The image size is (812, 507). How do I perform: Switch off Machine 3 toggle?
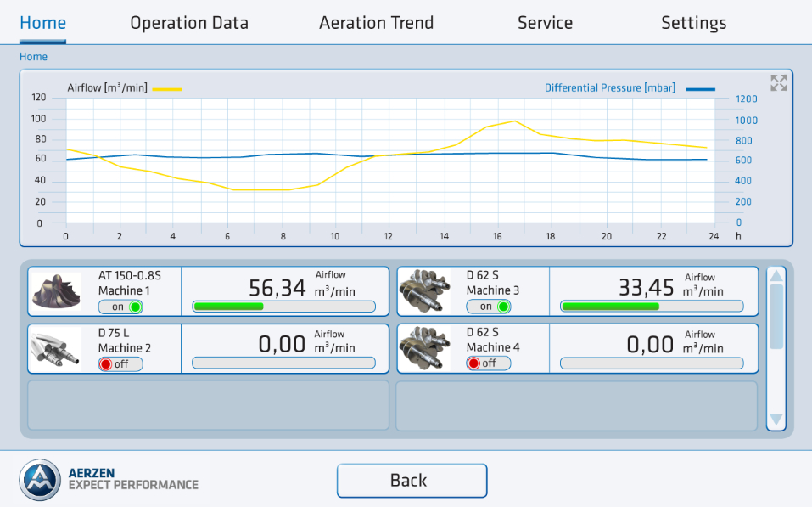(489, 307)
